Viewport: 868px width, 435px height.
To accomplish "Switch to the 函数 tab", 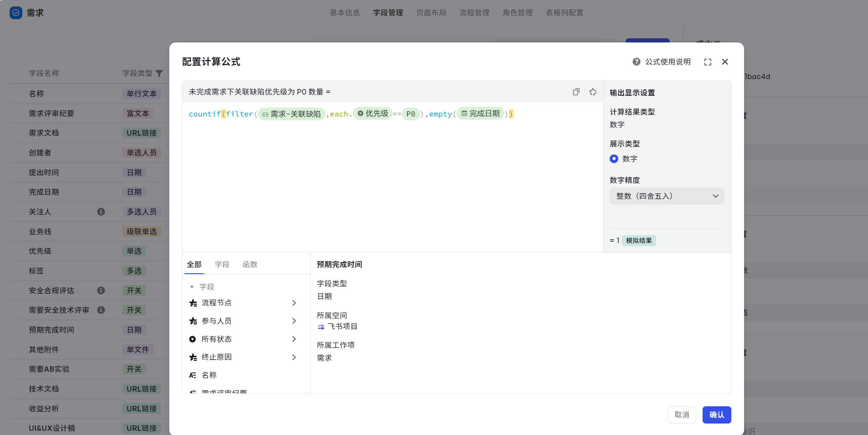I will click(x=250, y=265).
